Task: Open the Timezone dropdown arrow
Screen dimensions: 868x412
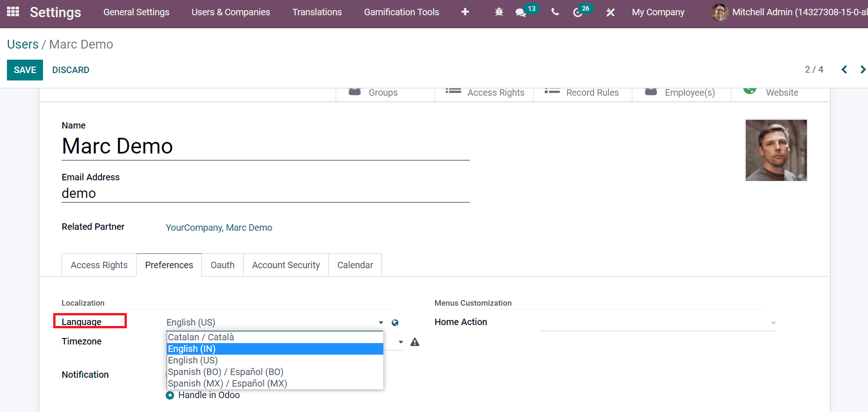Action: tap(401, 342)
